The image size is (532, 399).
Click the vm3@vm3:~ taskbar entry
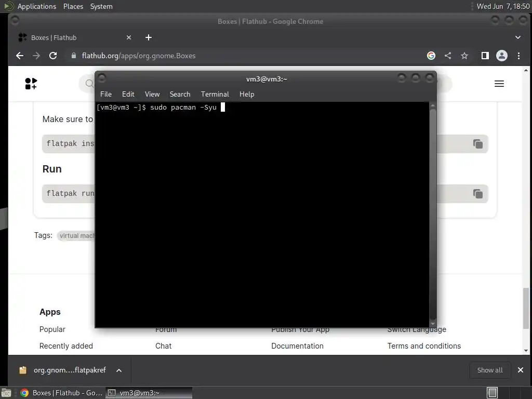pos(149,393)
